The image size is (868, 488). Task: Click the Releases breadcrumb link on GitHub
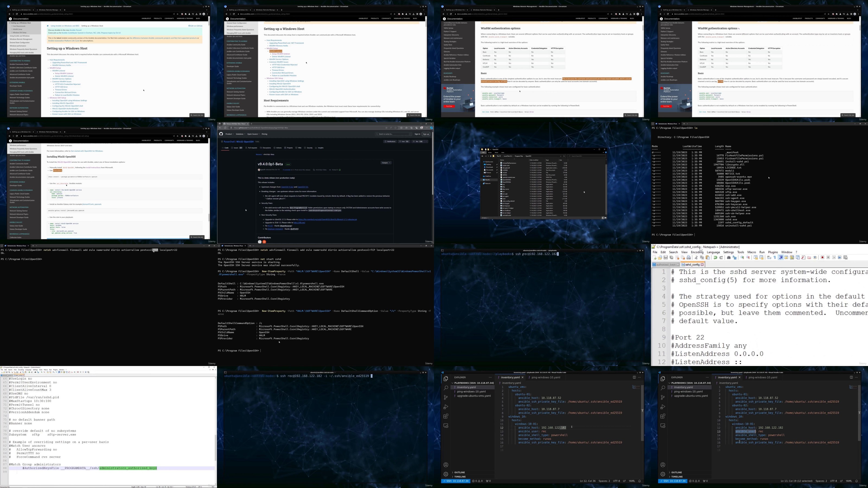click(259, 155)
